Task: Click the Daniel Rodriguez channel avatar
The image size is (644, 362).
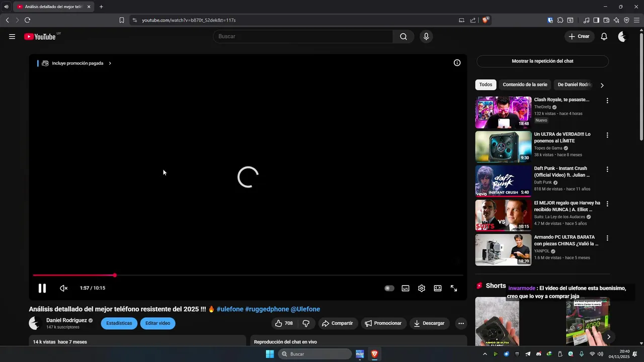Action: [35, 323]
